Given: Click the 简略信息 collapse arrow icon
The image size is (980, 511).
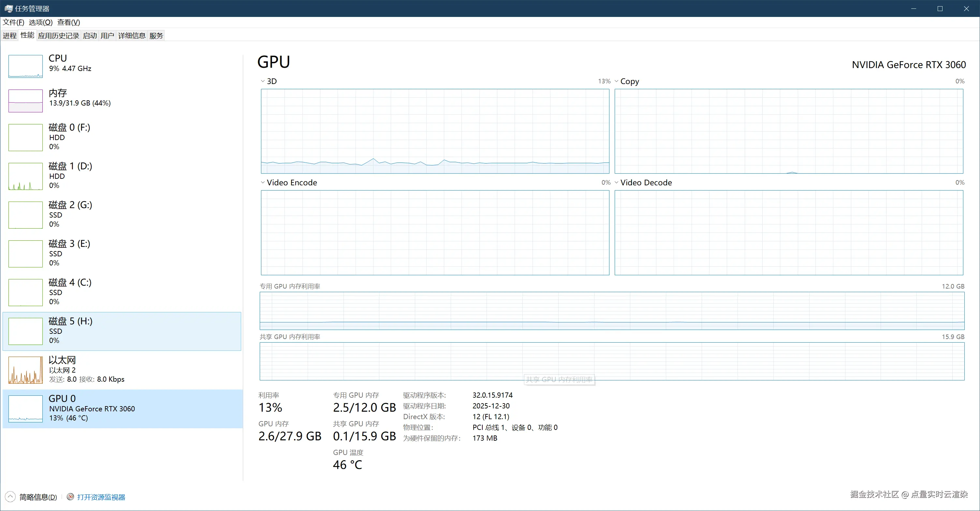Looking at the screenshot, I should (x=10, y=497).
